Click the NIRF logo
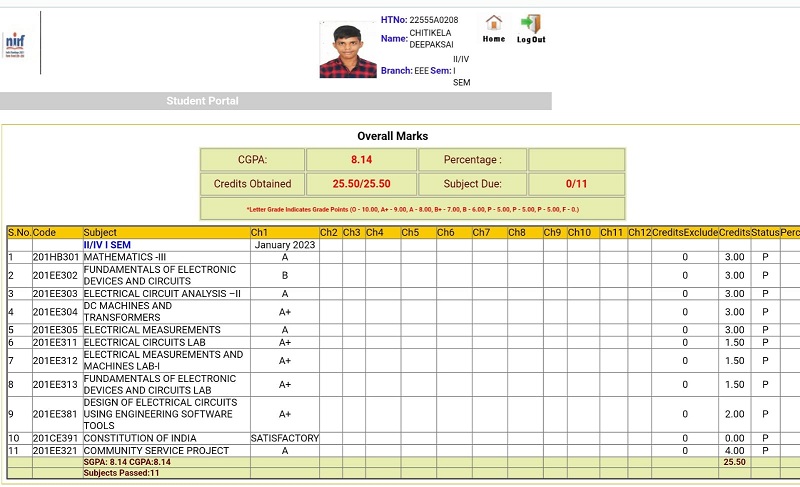Viewport: 800px width, 487px height. (x=15, y=45)
